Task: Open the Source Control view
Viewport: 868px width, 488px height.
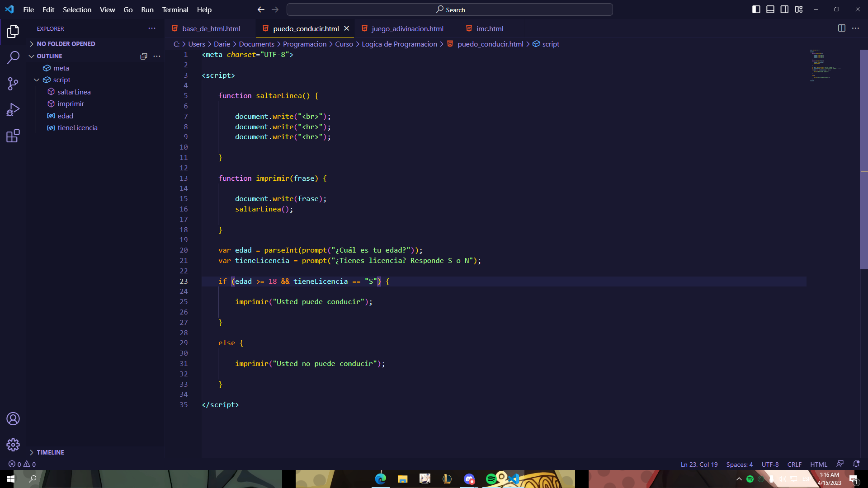Action: (x=13, y=84)
